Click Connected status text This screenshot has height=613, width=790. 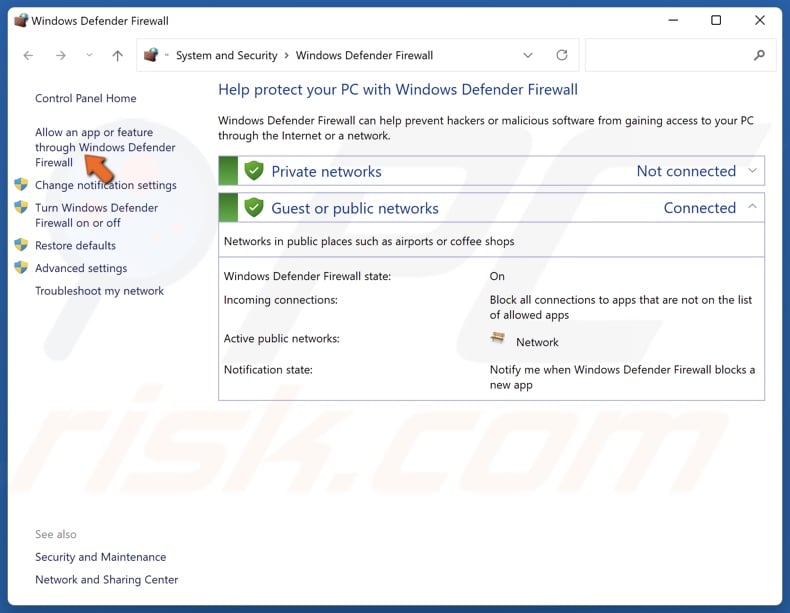click(x=700, y=208)
